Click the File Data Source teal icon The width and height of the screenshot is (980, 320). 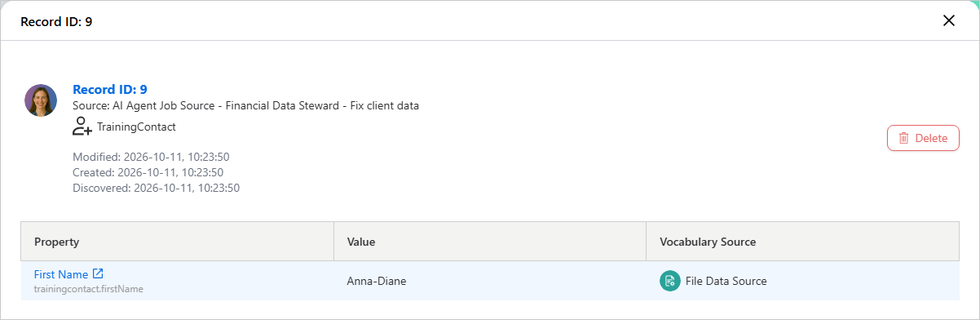(x=669, y=281)
